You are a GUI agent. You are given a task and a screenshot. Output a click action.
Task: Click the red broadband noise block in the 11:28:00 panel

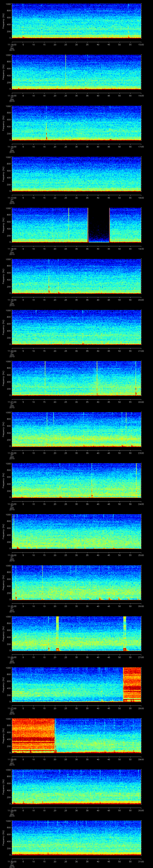(33, 736)
